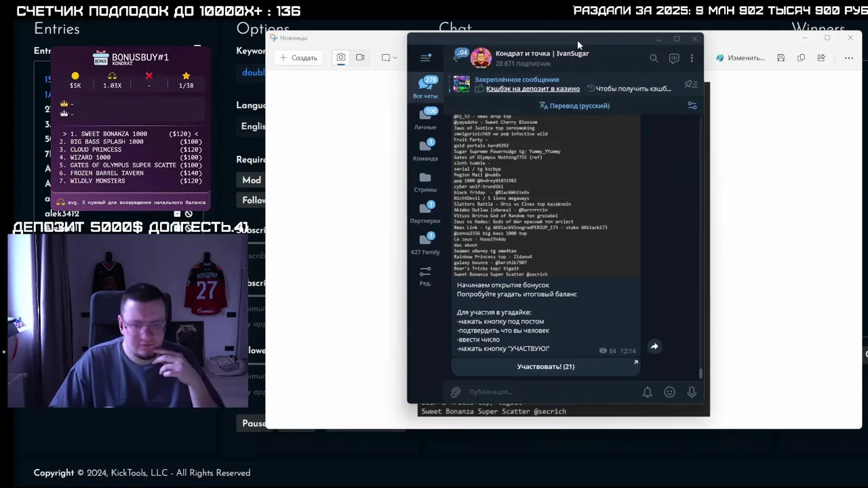Open Telegram main hamburger menu
This screenshot has height=488, width=868.
pyautogui.click(x=425, y=58)
